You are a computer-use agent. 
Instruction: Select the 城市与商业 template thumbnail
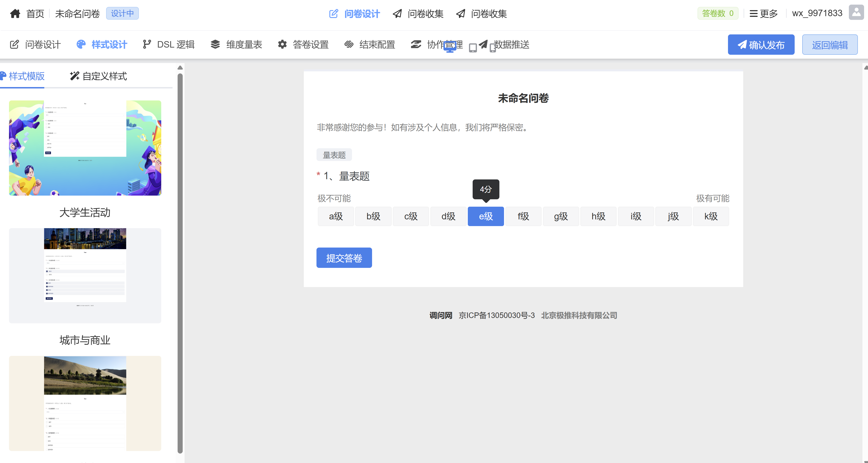85,275
